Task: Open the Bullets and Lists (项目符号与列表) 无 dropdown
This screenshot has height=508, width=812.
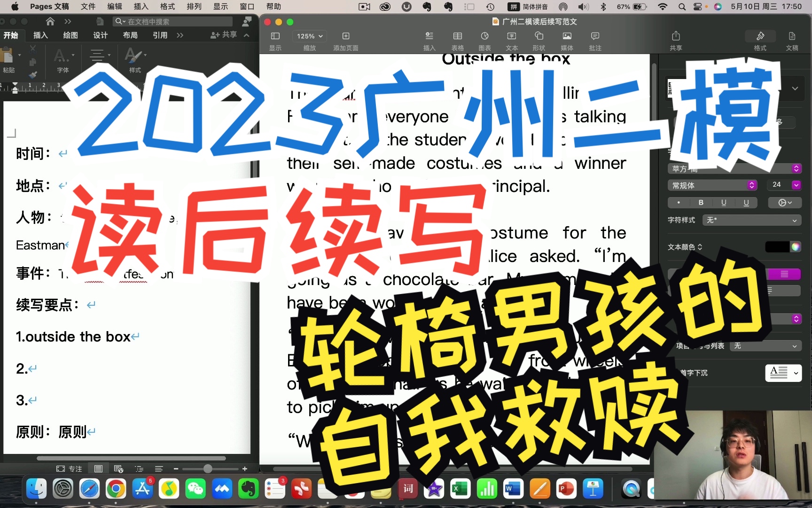Action: coord(765,346)
